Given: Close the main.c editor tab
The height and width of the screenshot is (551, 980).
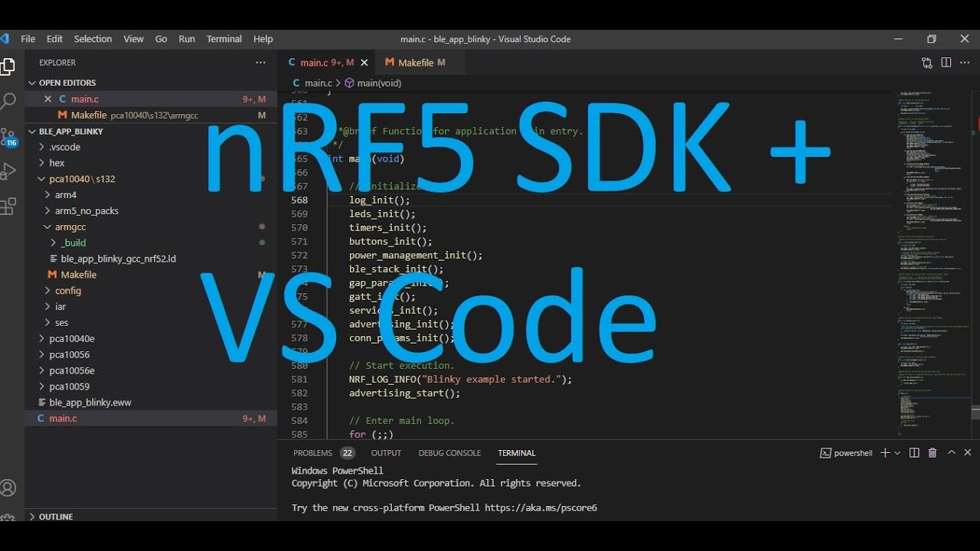Looking at the screenshot, I should tap(364, 63).
